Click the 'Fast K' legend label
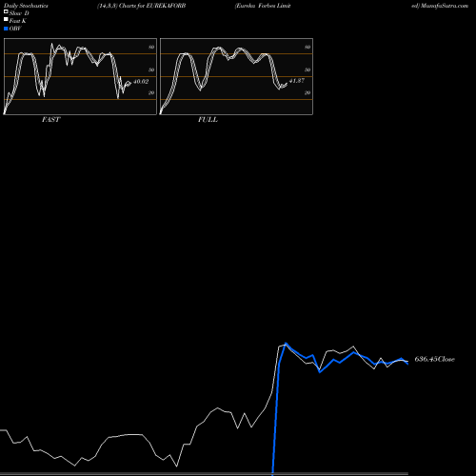The height and width of the screenshot is (476, 476). pyautogui.click(x=18, y=21)
